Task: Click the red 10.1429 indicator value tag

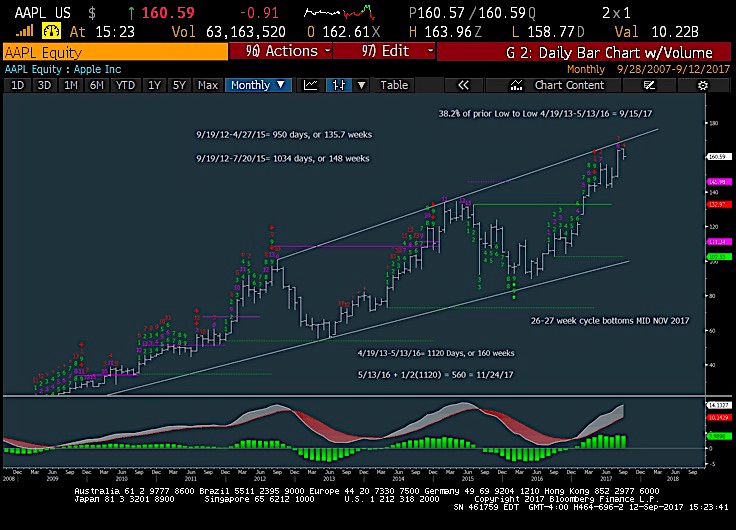Action: (719, 417)
